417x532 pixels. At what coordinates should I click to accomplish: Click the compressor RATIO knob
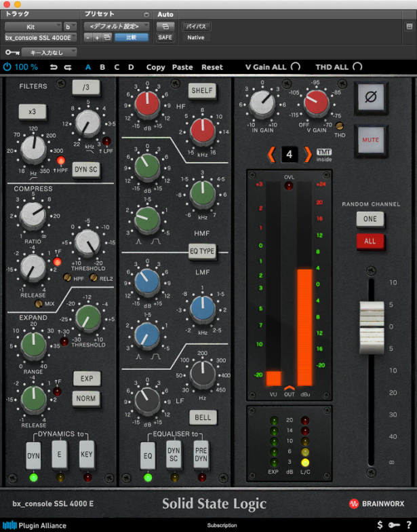pyautogui.click(x=33, y=215)
